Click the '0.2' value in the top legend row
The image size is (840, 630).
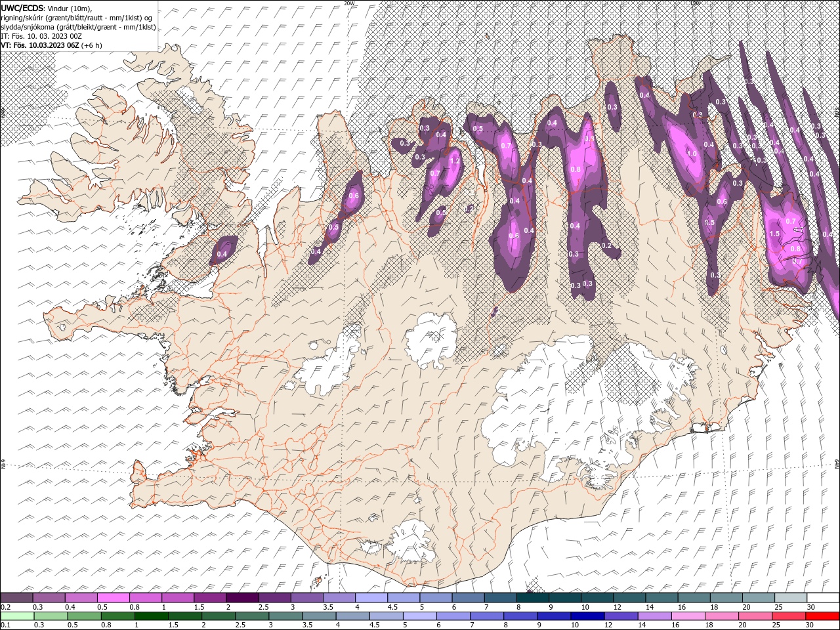pos(5,607)
